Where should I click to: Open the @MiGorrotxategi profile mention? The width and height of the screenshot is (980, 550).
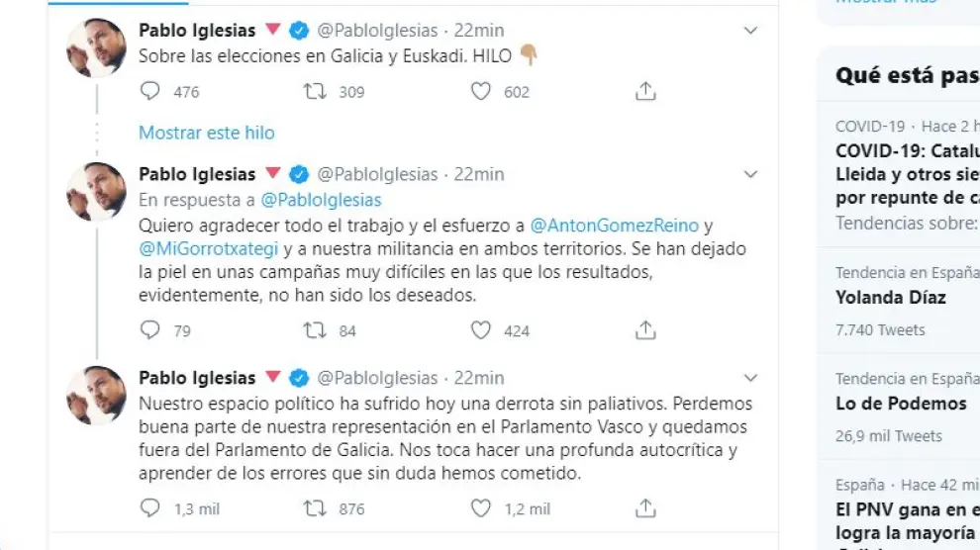[x=202, y=248]
